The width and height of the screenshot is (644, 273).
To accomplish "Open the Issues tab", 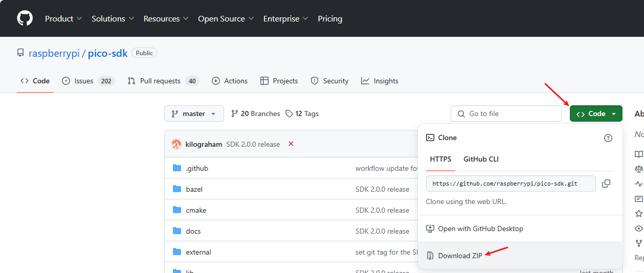I will point(88,81).
